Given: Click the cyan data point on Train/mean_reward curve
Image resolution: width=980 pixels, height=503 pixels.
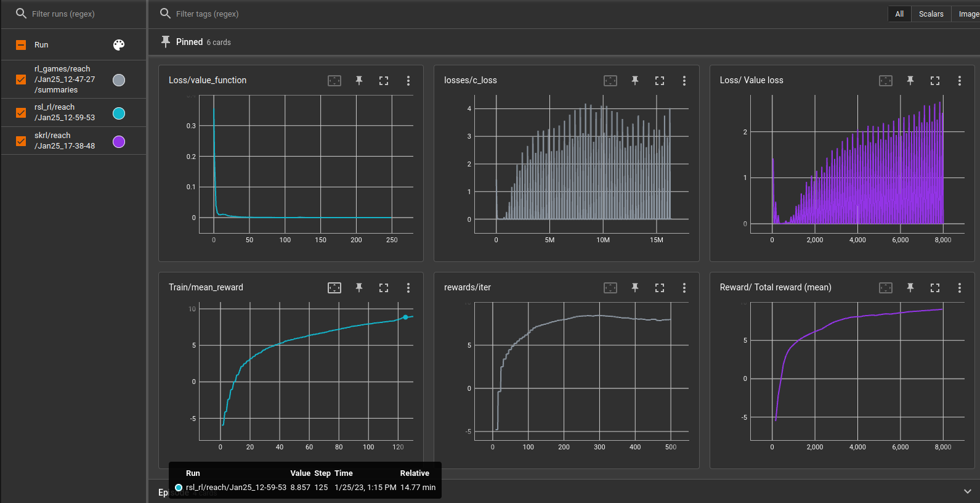Looking at the screenshot, I should pyautogui.click(x=405, y=317).
